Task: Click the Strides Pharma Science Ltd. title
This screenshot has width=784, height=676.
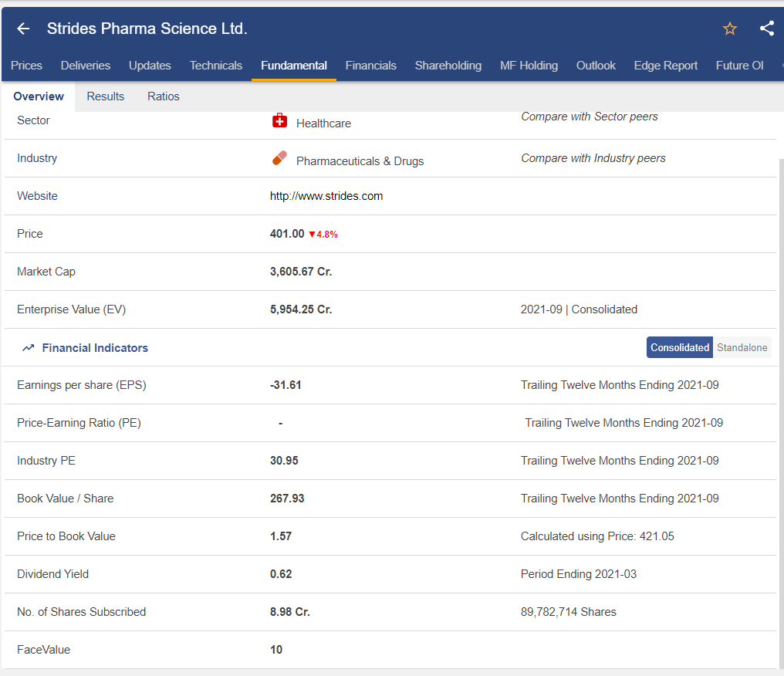Action: tap(147, 29)
